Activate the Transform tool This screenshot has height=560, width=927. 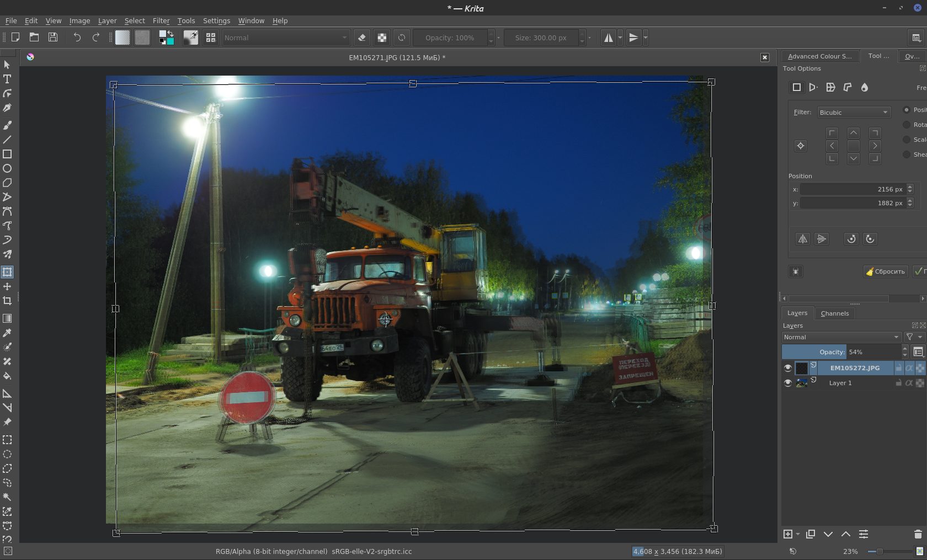(7, 272)
